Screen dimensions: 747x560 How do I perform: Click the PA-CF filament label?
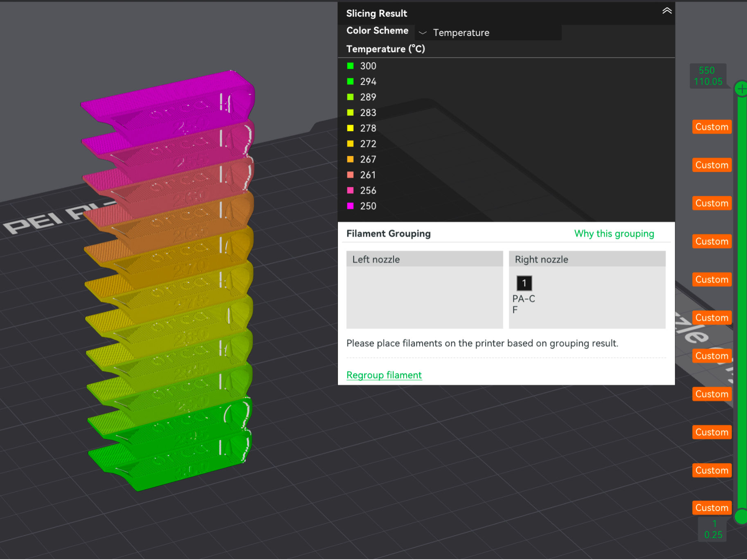[524, 304]
